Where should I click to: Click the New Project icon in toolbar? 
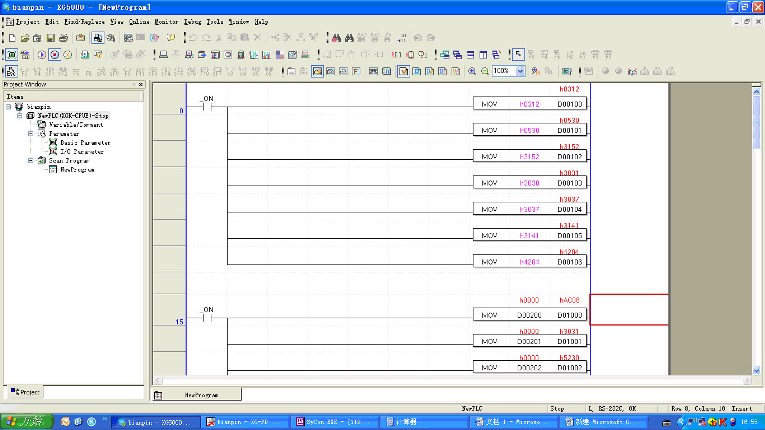11,37
